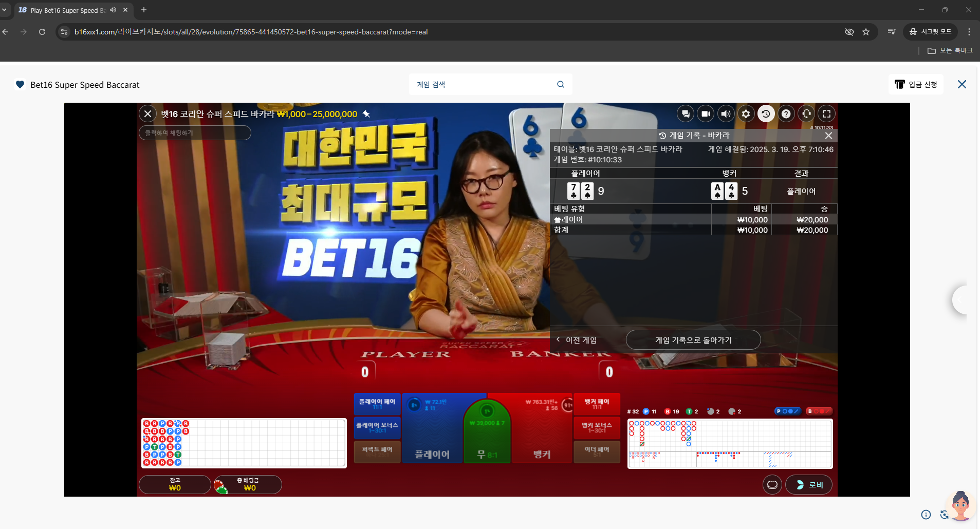
Task: Open game settings gear icon
Action: (x=746, y=114)
